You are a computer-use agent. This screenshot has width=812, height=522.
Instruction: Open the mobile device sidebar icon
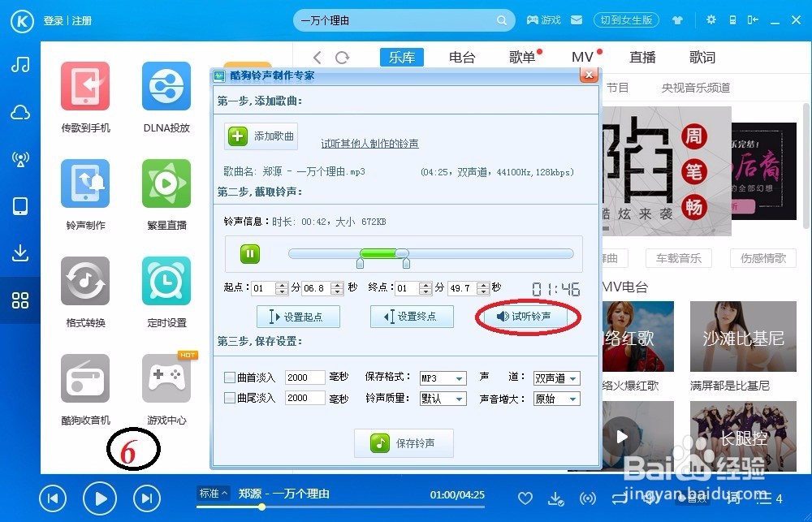pyautogui.click(x=20, y=206)
